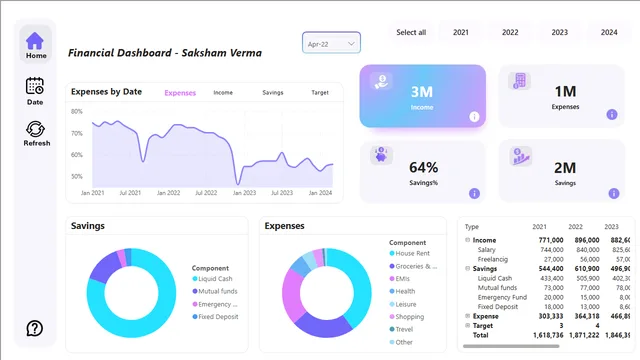Select the Shopping legend entry
The image size is (640, 360).
point(407,317)
